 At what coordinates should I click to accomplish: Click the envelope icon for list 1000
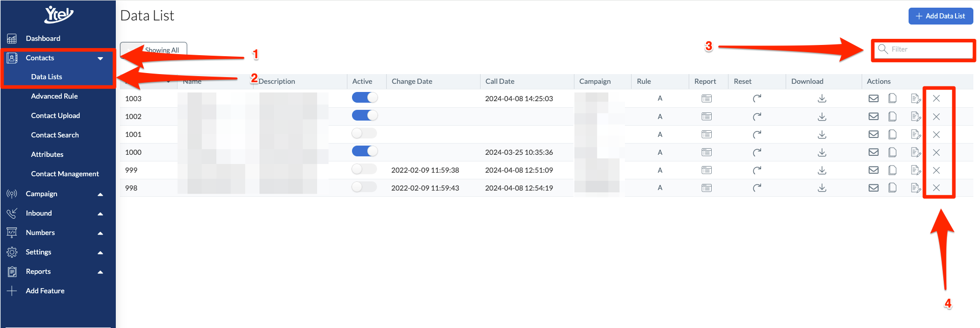pyautogui.click(x=873, y=152)
